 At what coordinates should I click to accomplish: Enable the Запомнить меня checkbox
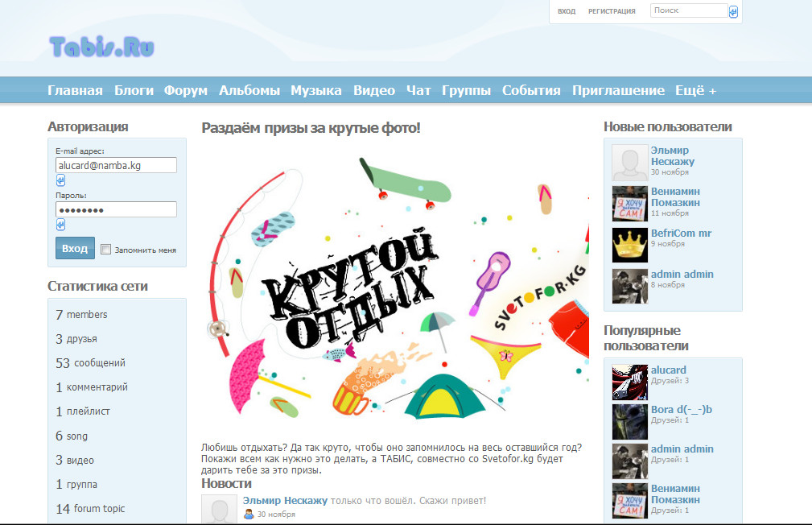pyautogui.click(x=105, y=250)
